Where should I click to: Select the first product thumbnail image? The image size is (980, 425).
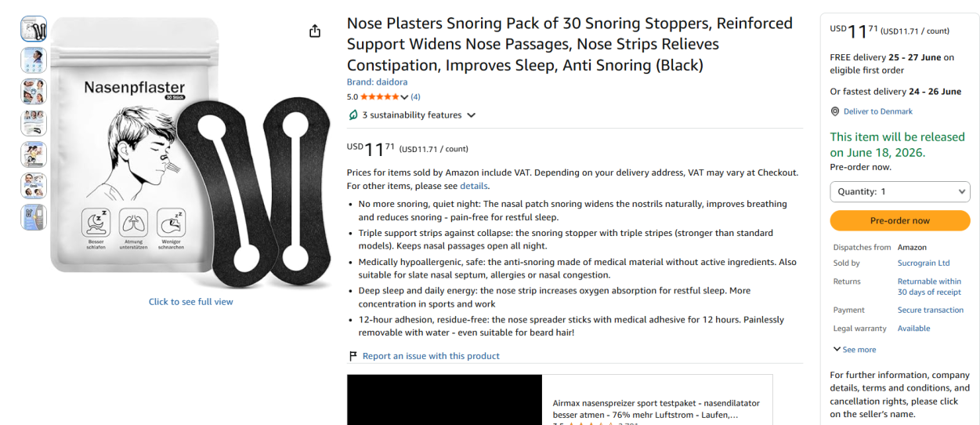pos(34,29)
